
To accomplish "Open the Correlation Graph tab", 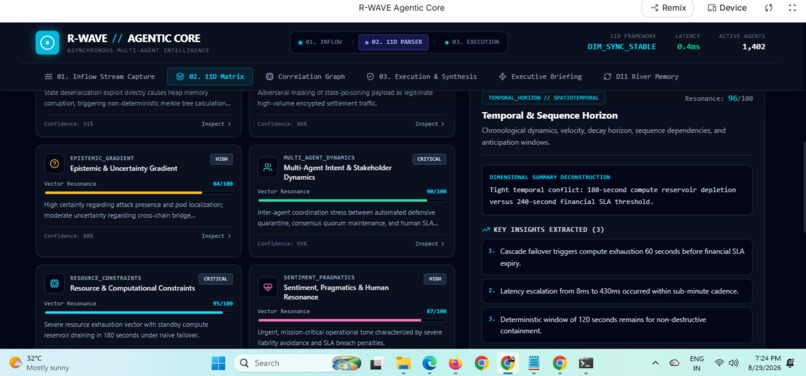I will (x=305, y=77).
